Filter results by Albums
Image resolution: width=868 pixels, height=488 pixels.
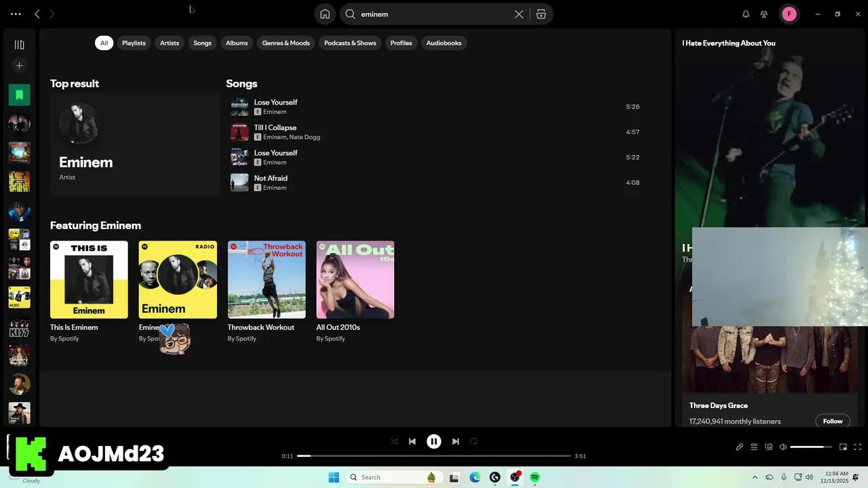pyautogui.click(x=237, y=43)
